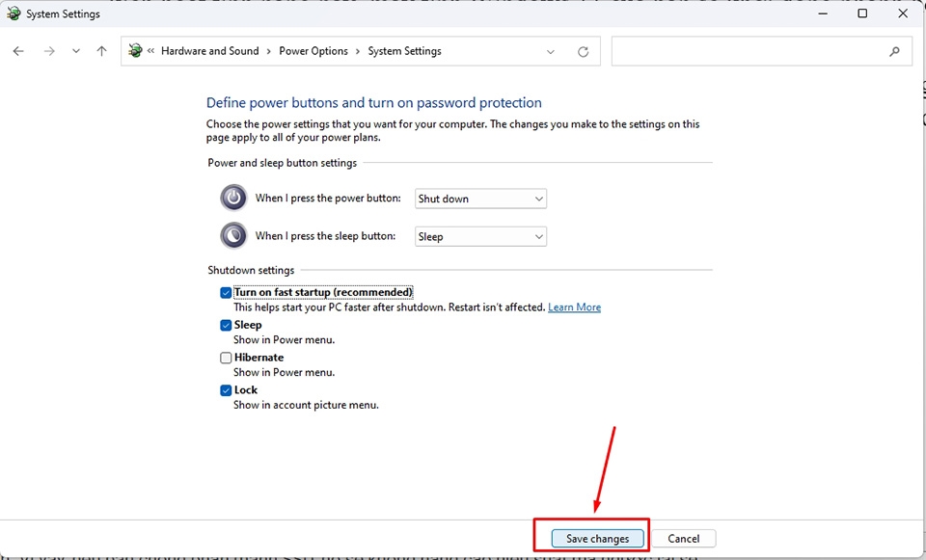Click the Cancel button

(685, 538)
